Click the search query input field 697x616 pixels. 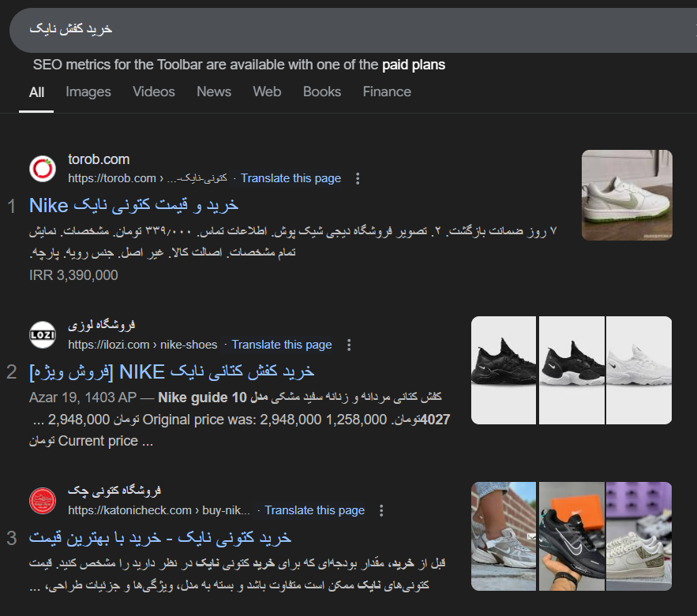click(x=353, y=30)
